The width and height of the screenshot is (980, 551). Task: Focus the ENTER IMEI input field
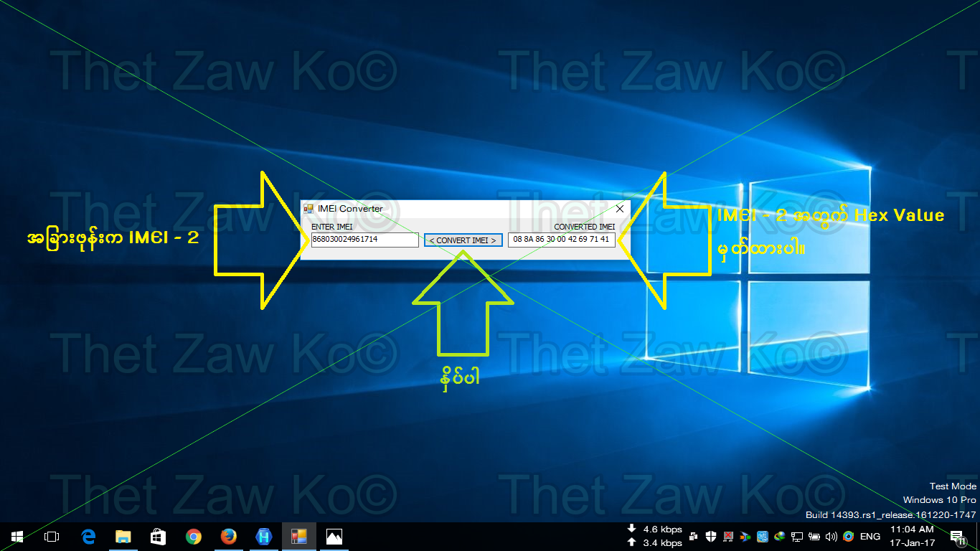point(364,240)
